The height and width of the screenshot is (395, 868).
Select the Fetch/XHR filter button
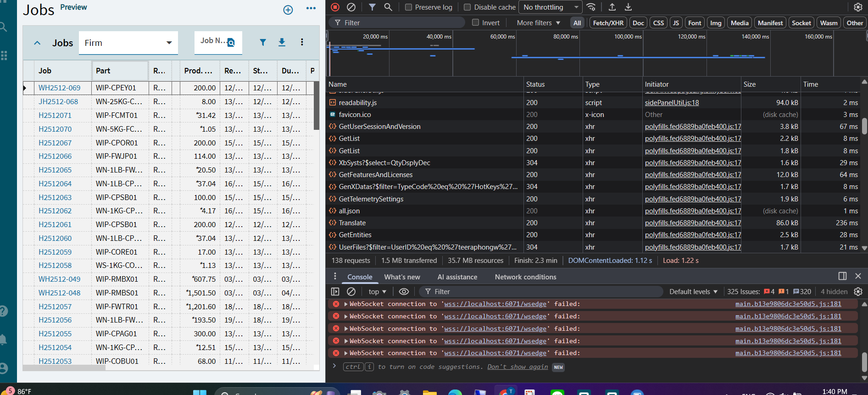pos(608,23)
